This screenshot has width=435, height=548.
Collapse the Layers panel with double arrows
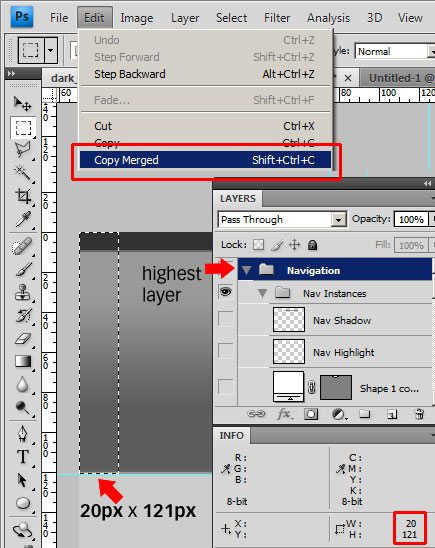427,183
